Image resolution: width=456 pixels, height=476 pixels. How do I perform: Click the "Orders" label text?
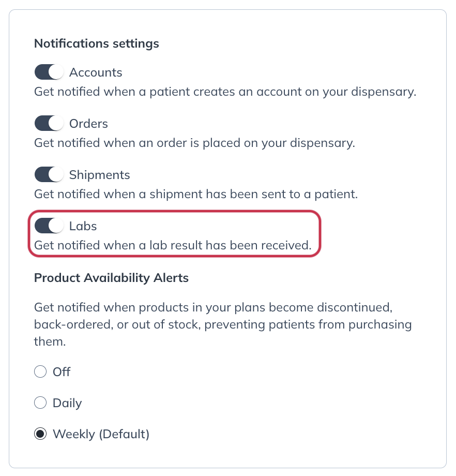coord(88,124)
